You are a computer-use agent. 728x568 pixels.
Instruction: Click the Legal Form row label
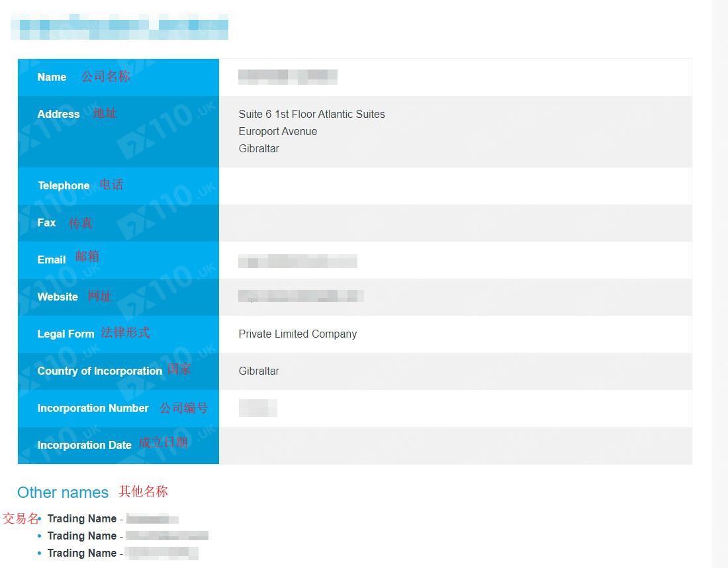coord(66,334)
